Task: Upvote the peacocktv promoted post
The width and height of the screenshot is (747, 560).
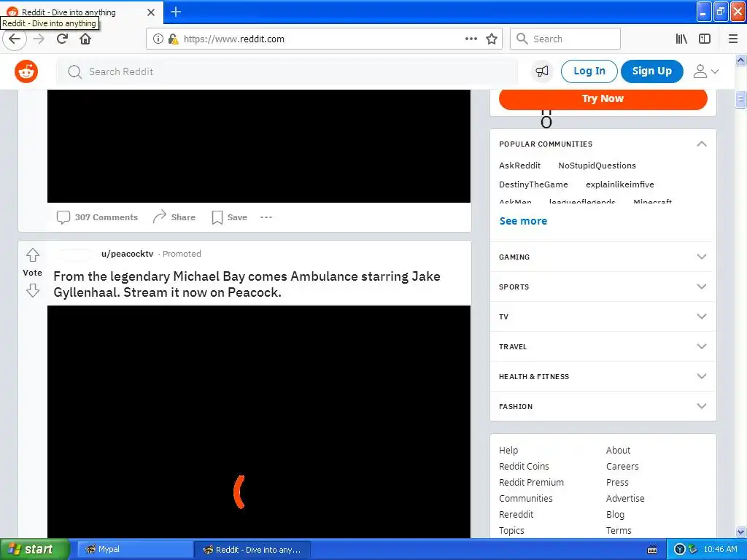Action: tap(32, 254)
